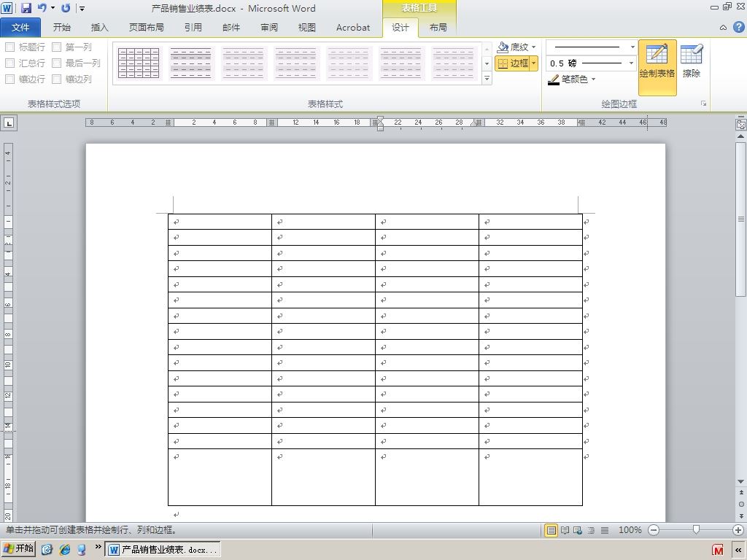Click the zoom in plus button

tap(738, 530)
